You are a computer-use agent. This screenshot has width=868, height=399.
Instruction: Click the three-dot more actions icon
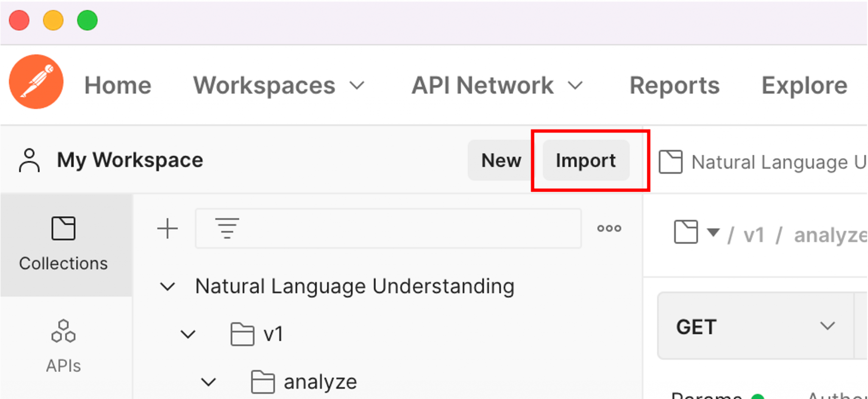click(x=609, y=229)
